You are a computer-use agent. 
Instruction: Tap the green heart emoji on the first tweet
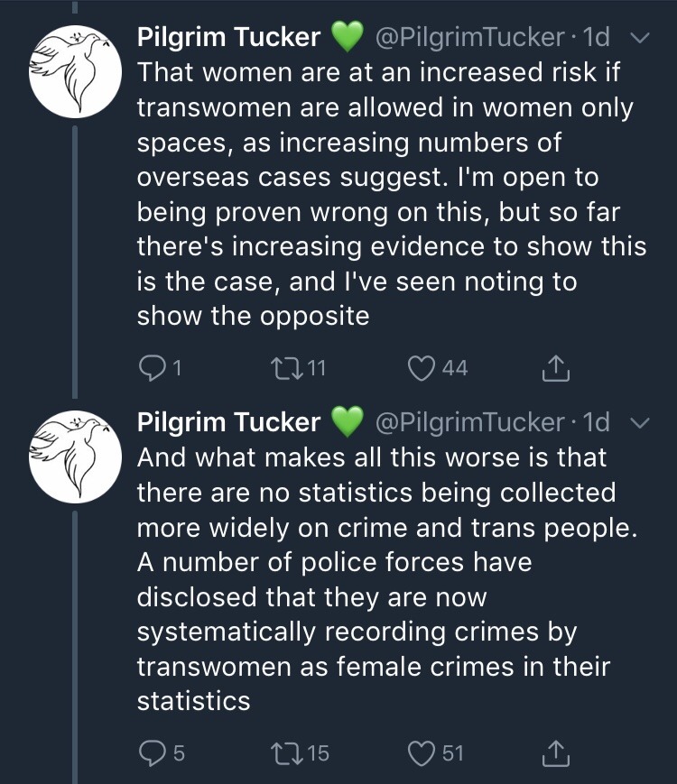(348, 37)
